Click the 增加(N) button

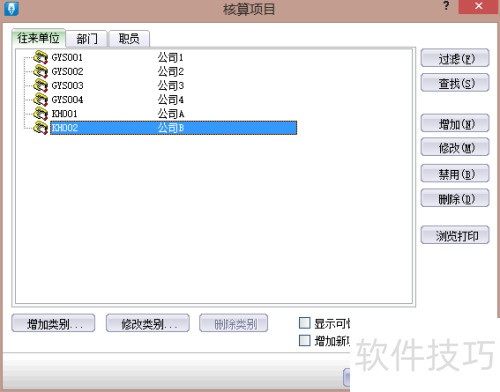pyautogui.click(x=455, y=124)
